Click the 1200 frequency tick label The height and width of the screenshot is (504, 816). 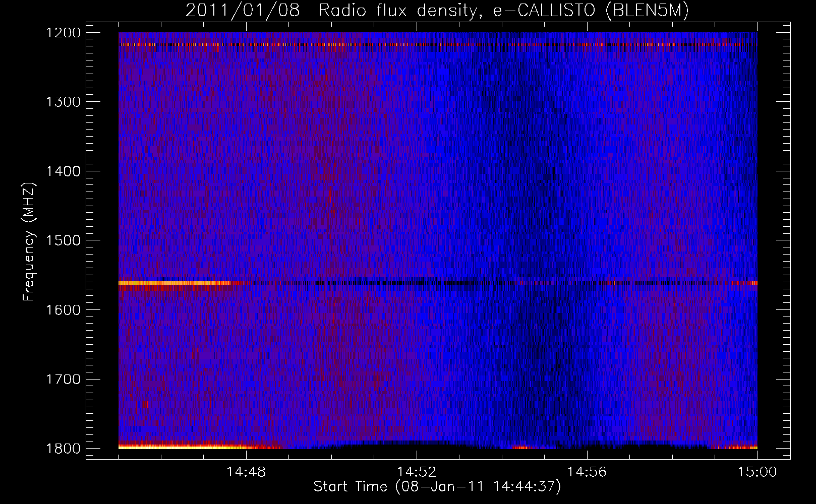point(63,33)
